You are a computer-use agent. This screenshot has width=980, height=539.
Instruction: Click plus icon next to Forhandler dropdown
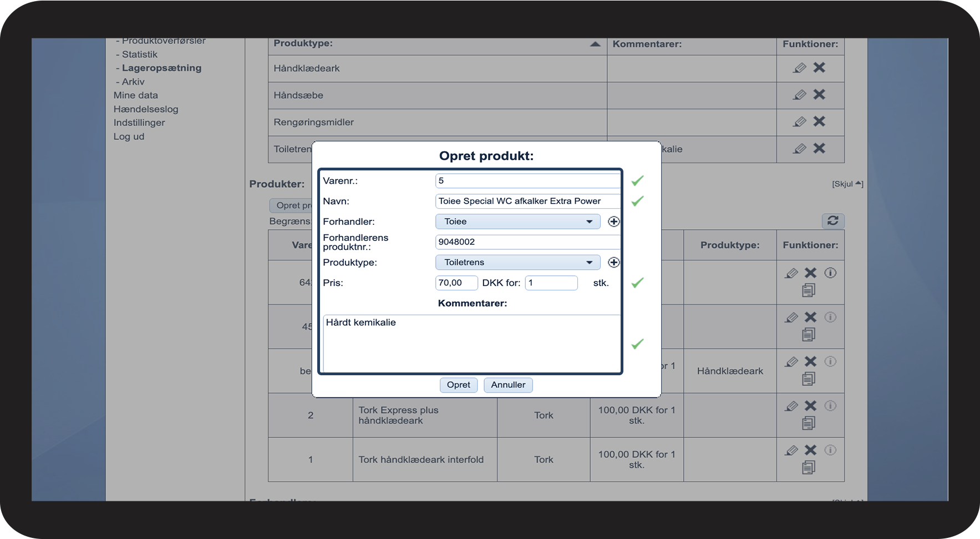coord(613,221)
